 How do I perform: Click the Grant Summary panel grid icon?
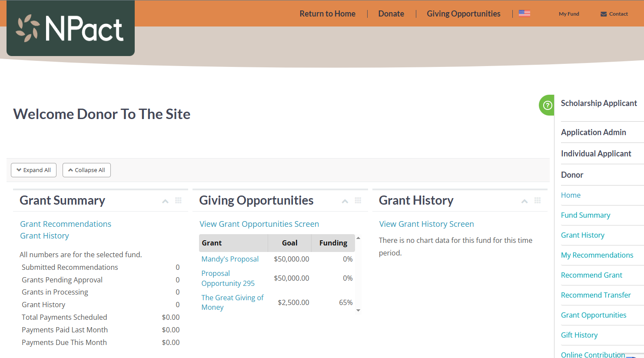click(178, 200)
